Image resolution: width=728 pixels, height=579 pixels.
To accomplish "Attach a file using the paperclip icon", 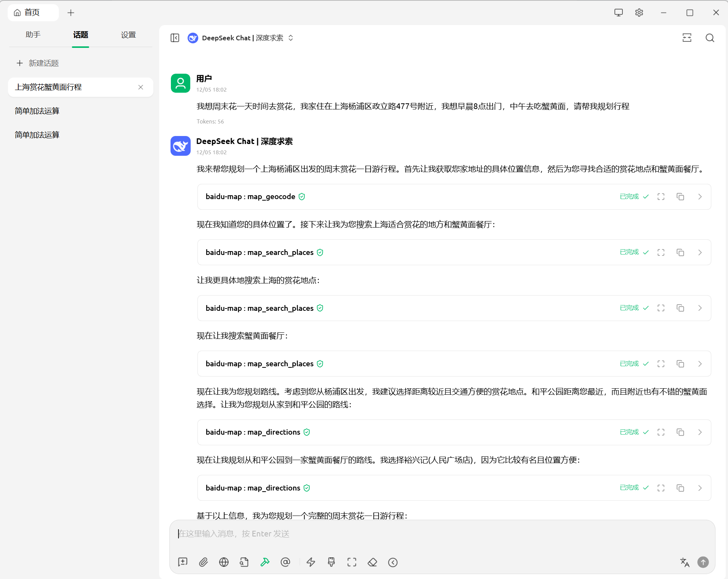I will (x=203, y=562).
